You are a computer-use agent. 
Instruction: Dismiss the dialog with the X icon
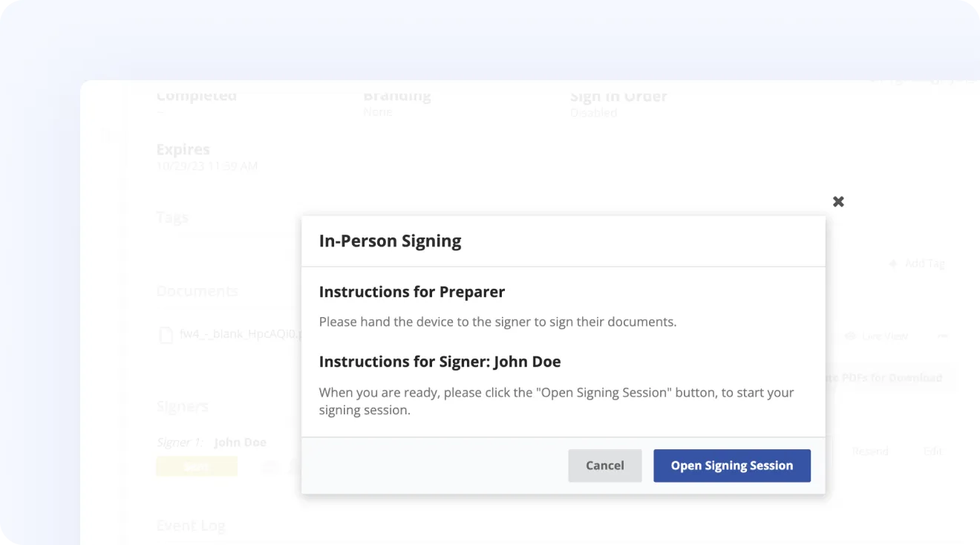click(x=838, y=201)
